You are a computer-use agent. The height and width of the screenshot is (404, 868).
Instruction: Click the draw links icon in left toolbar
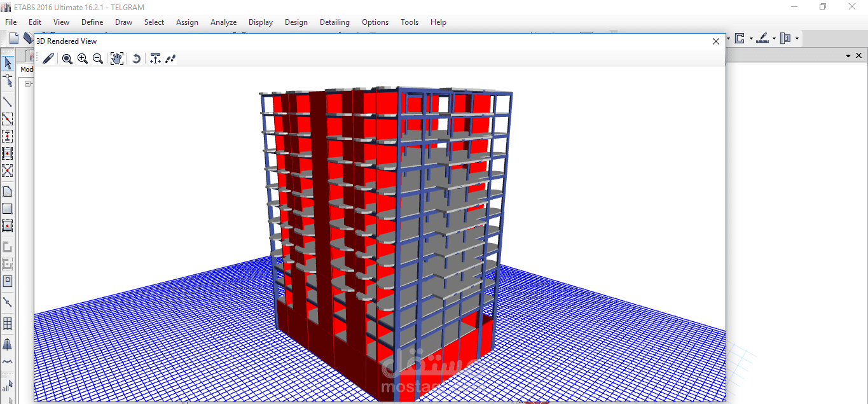pyautogui.click(x=8, y=302)
